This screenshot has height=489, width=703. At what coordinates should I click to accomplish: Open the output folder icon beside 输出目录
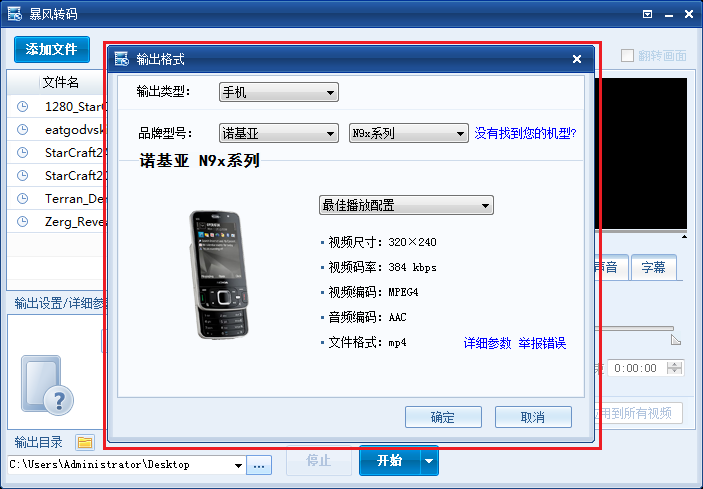85,443
